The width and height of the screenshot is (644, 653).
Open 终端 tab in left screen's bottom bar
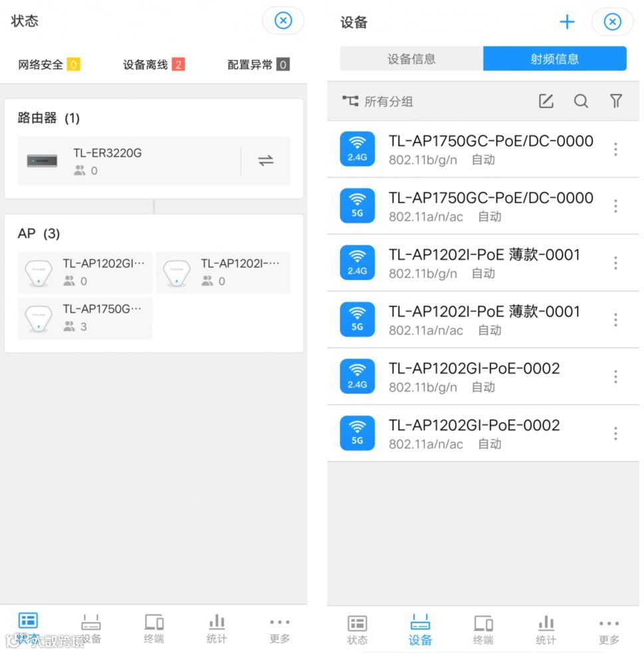point(154,629)
